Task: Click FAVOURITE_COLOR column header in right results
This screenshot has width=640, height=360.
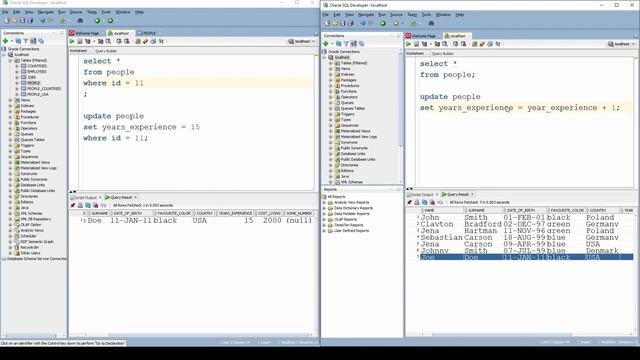Action: click(567, 210)
